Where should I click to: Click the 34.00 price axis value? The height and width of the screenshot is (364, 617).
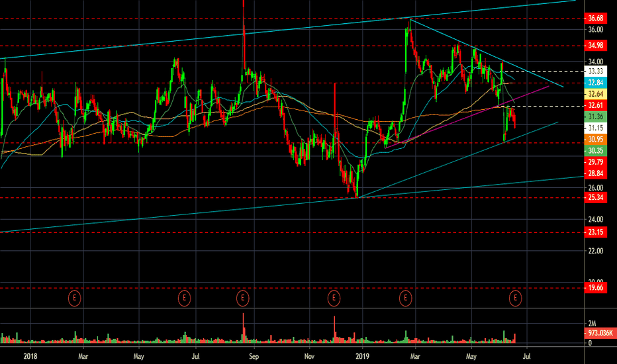[x=596, y=62]
